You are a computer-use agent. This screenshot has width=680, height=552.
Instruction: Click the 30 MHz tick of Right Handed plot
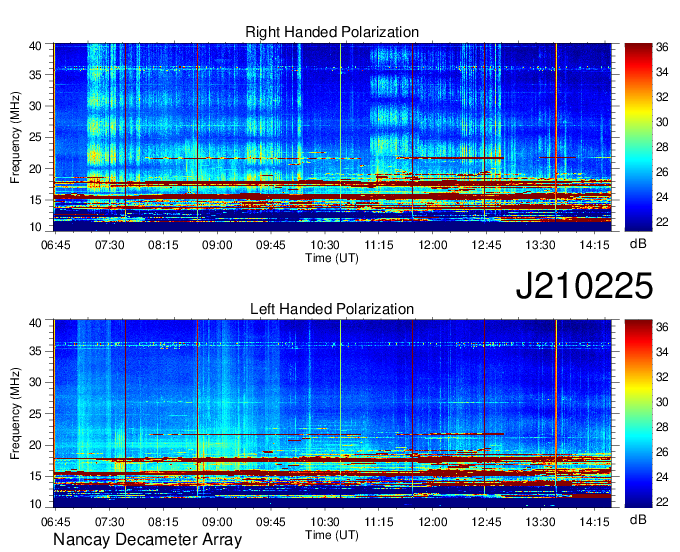coord(35,106)
